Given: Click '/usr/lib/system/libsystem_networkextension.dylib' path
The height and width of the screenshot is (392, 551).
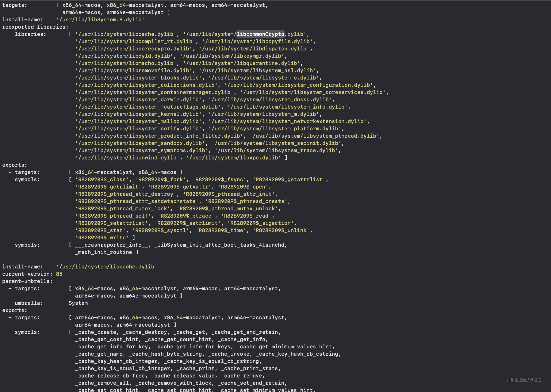Looking at the screenshot, I should pyautogui.click(x=287, y=121).
